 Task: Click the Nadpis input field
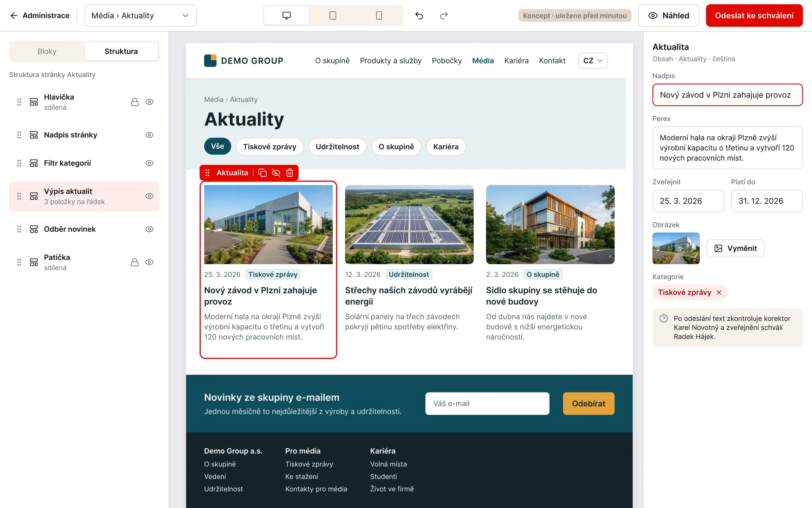coord(727,95)
